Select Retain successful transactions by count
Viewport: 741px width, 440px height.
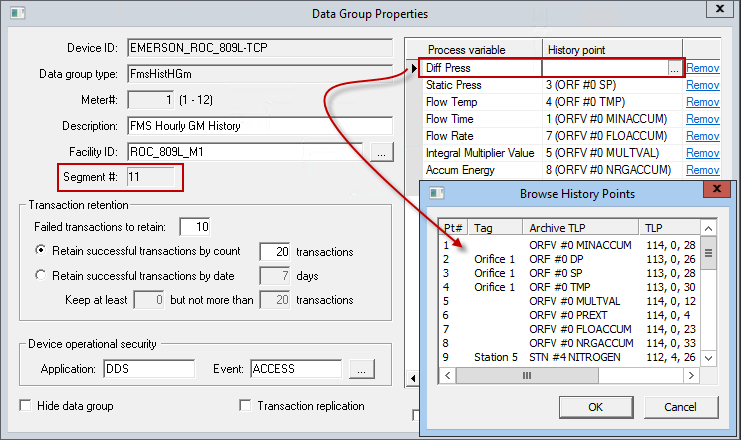pyautogui.click(x=41, y=250)
